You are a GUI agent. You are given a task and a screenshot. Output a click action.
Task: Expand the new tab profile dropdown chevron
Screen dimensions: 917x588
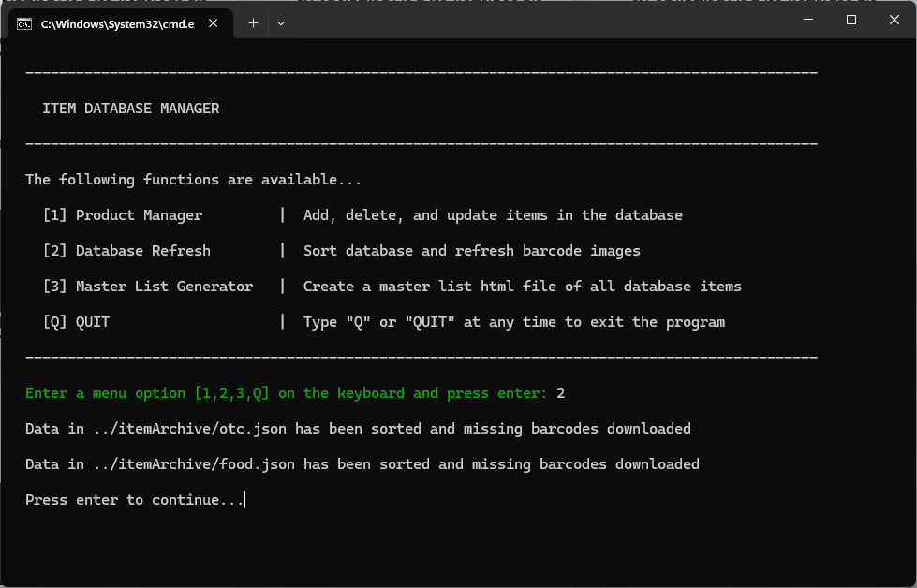pos(281,23)
